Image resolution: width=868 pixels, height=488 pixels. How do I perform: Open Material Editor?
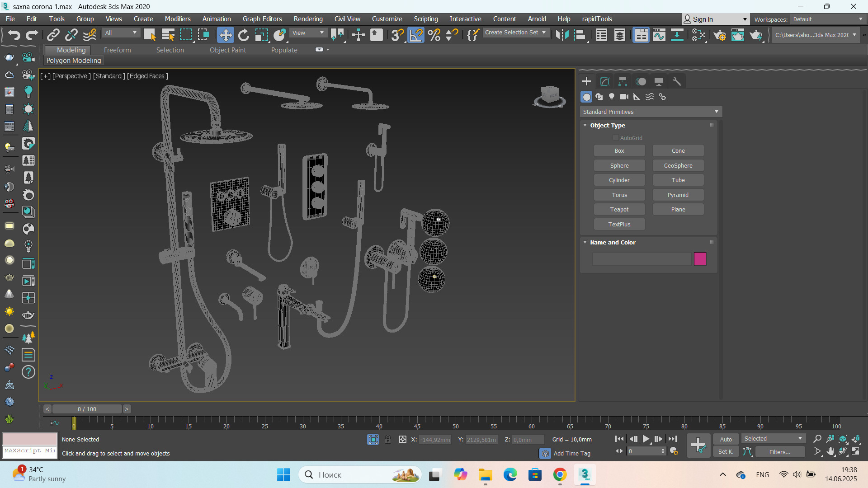tap(698, 35)
